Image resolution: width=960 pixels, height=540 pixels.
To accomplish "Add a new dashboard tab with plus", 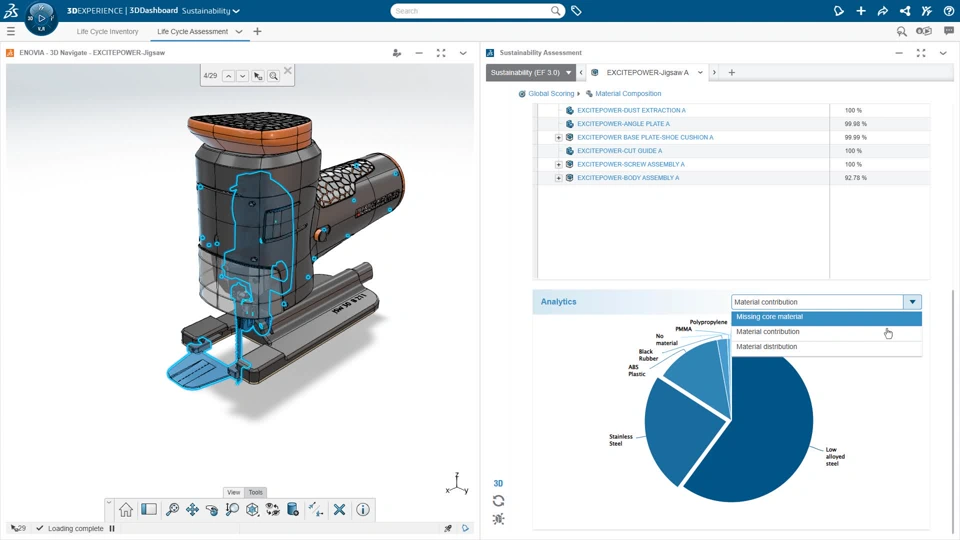I will [257, 31].
